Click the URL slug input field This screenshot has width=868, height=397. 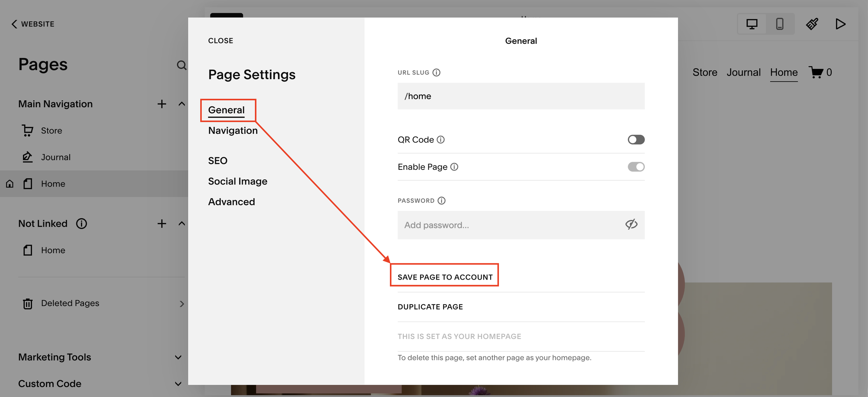coord(521,96)
